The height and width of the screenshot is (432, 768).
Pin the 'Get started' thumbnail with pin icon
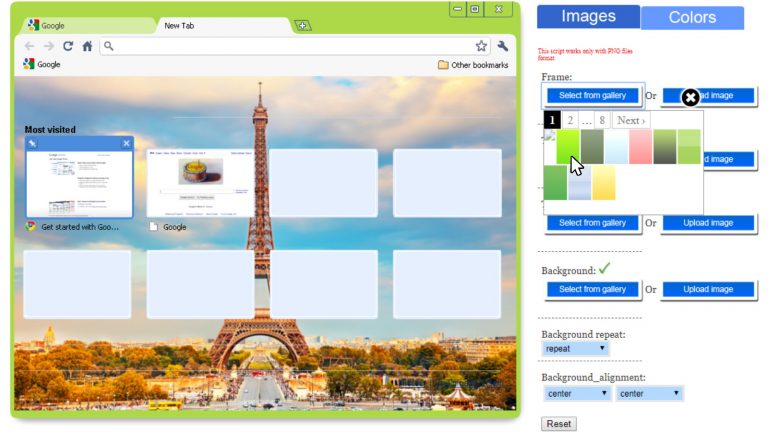click(x=34, y=144)
